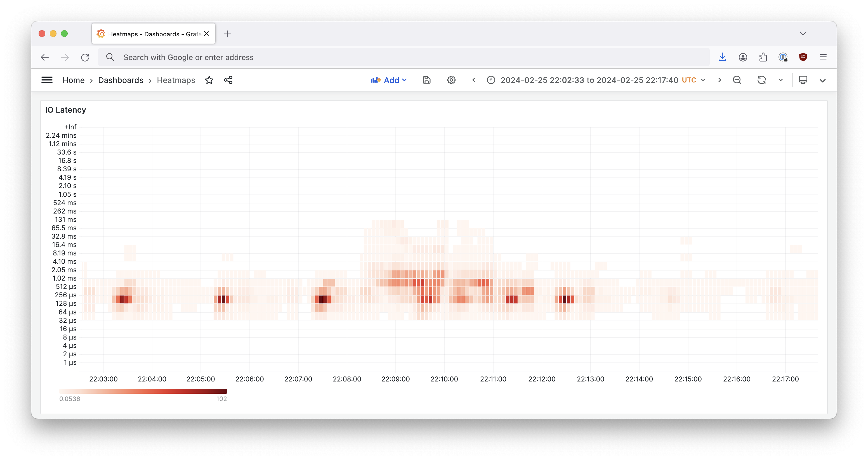Go to the Home breadcrumb
Screen dimensions: 868x460
pos(74,80)
